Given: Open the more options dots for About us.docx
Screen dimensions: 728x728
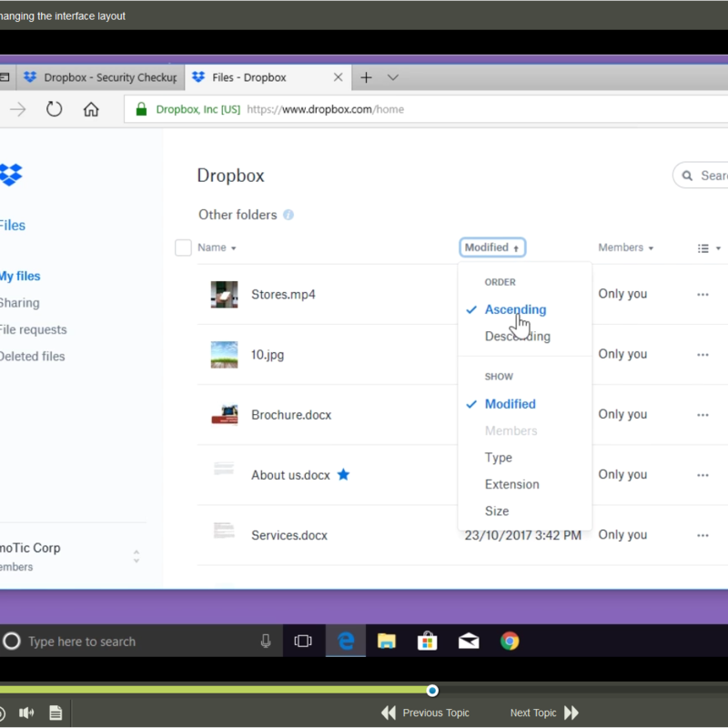Looking at the screenshot, I should 703,475.
